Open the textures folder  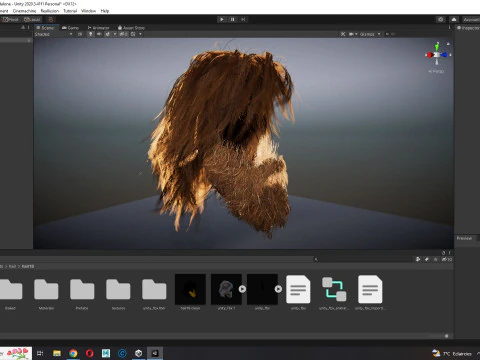click(x=118, y=293)
